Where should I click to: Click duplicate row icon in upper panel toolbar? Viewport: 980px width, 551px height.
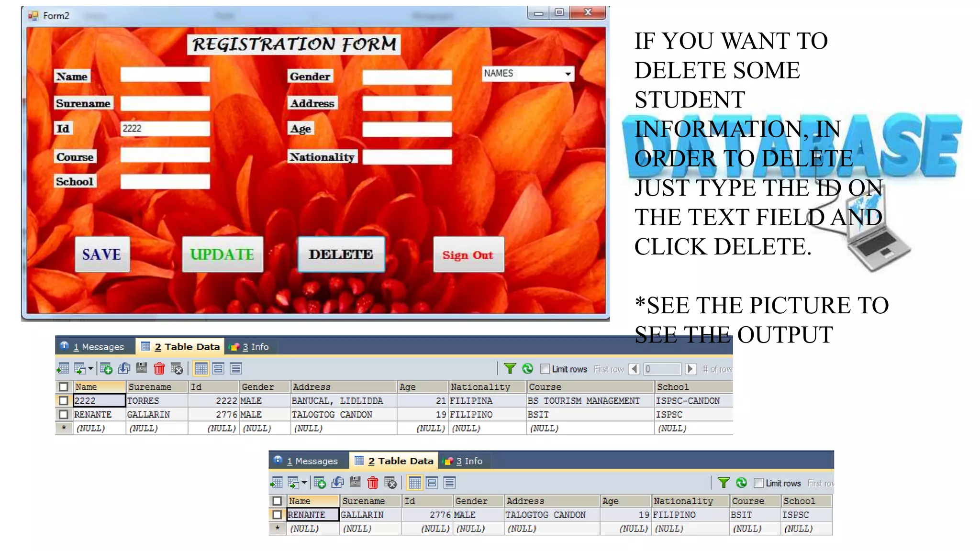tap(124, 368)
